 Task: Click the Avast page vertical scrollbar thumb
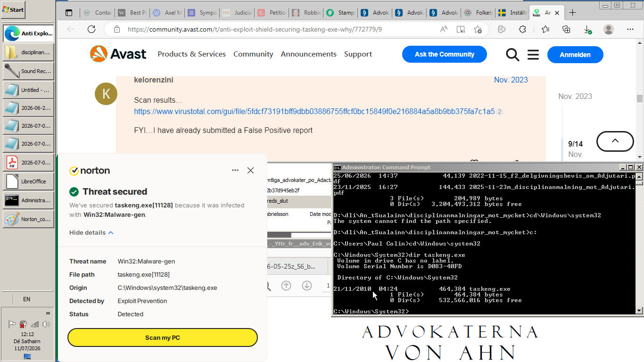(640, 98)
